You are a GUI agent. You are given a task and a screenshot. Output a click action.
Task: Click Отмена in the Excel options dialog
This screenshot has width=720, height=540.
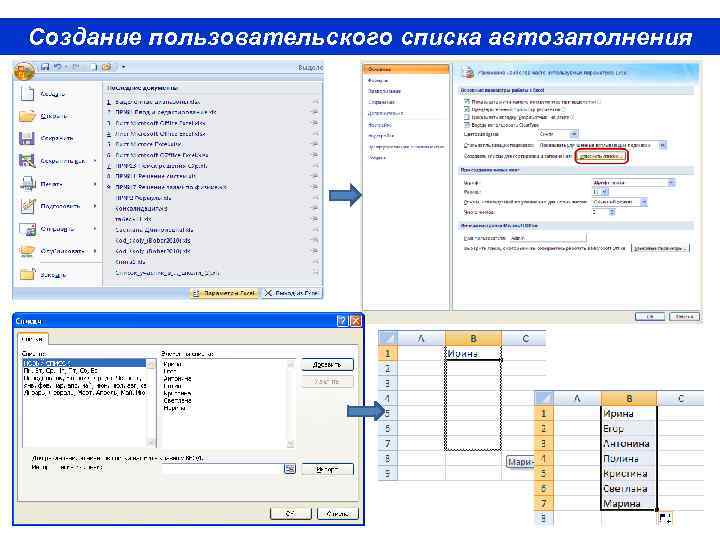coord(684,316)
